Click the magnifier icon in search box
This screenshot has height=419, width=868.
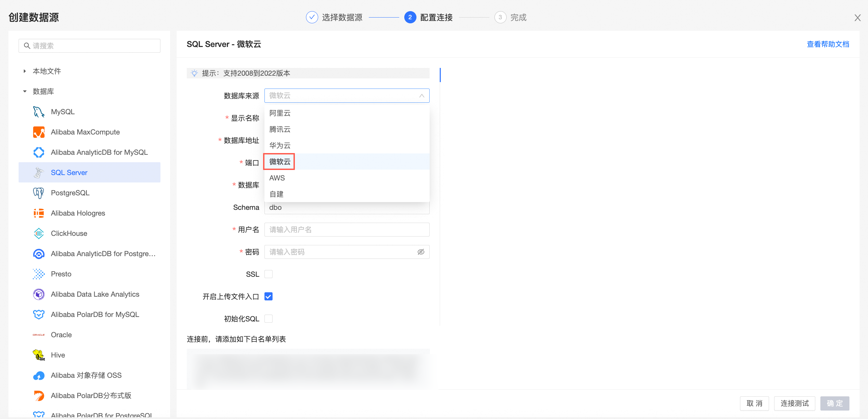click(27, 46)
